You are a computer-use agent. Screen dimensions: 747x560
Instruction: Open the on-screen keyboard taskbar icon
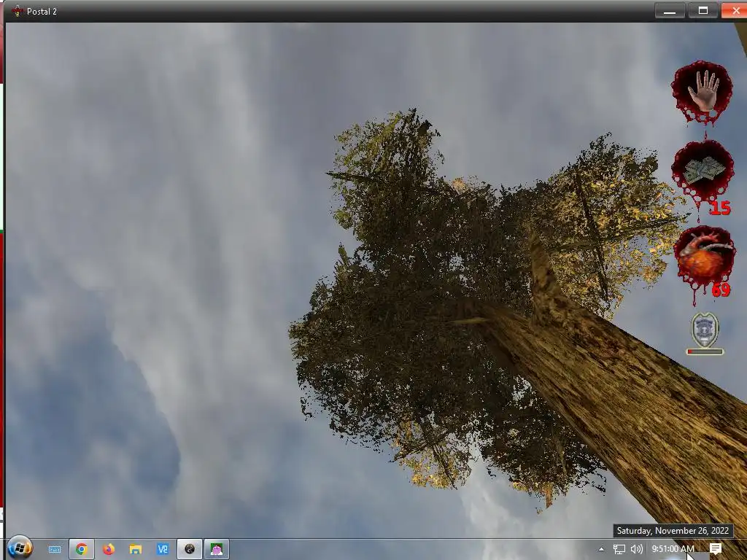55,550
